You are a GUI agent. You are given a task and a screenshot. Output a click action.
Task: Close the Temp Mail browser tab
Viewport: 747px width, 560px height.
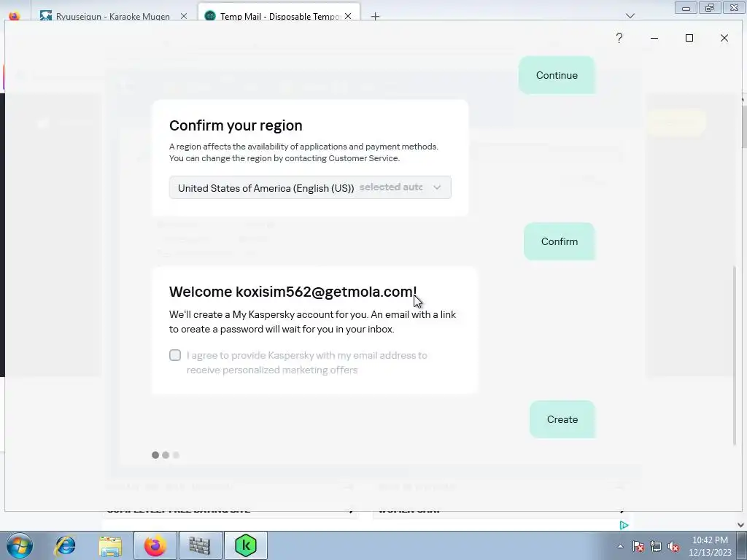coord(348,16)
